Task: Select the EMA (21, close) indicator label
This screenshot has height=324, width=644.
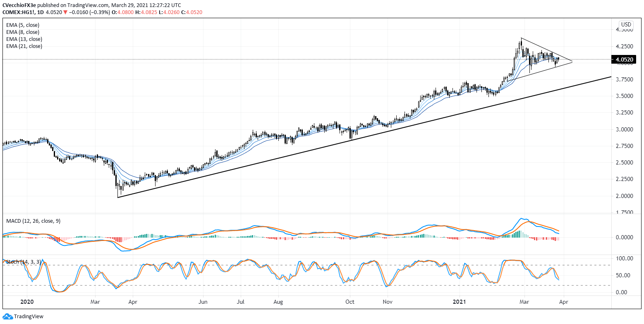Action: (x=24, y=46)
